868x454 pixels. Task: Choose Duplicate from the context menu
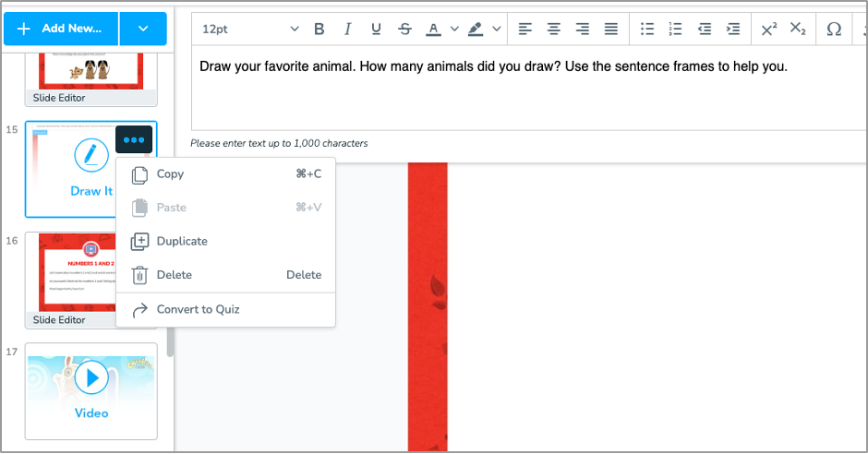(182, 242)
